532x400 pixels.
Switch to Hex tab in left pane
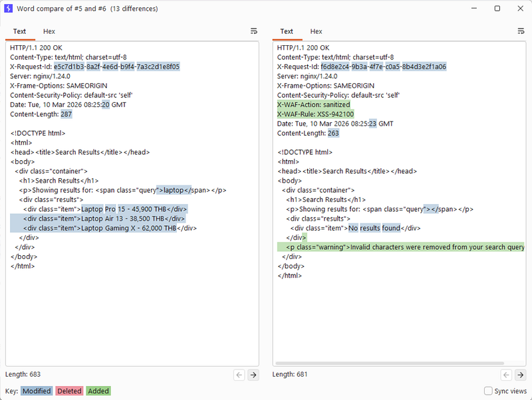pos(49,31)
